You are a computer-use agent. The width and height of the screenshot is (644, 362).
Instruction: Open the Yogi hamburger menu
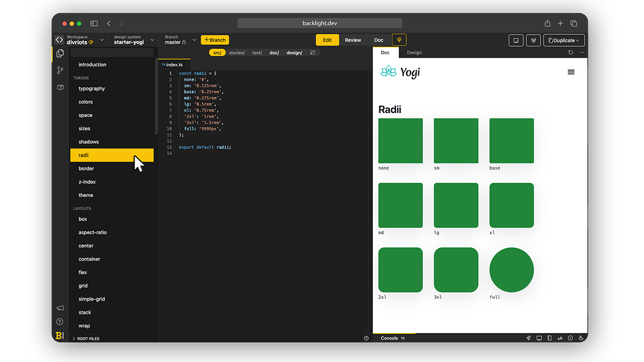(571, 72)
